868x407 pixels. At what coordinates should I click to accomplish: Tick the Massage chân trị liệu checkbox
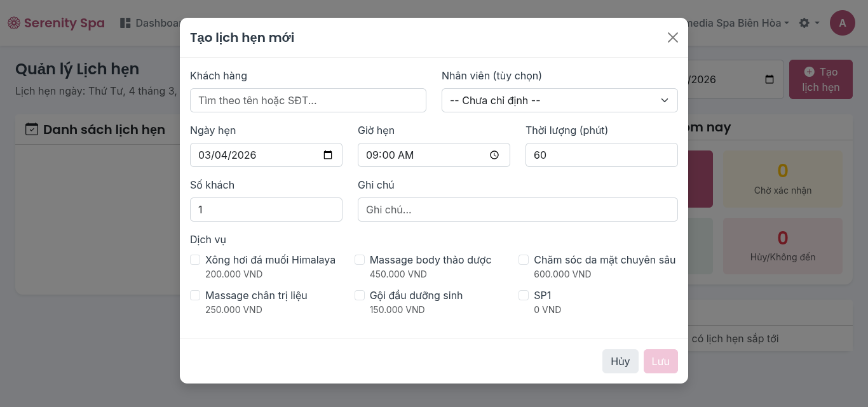[x=195, y=295]
